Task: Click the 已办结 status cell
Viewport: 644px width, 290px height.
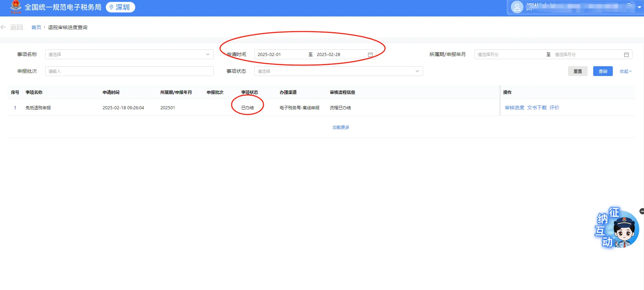Action: [x=247, y=108]
